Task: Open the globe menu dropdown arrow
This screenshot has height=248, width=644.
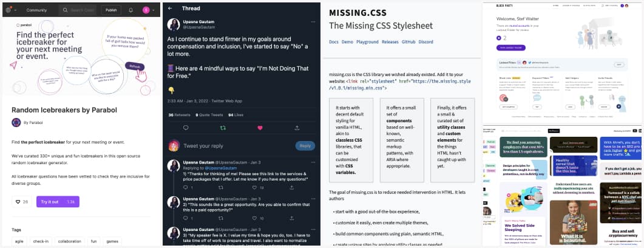Action: (x=16, y=10)
